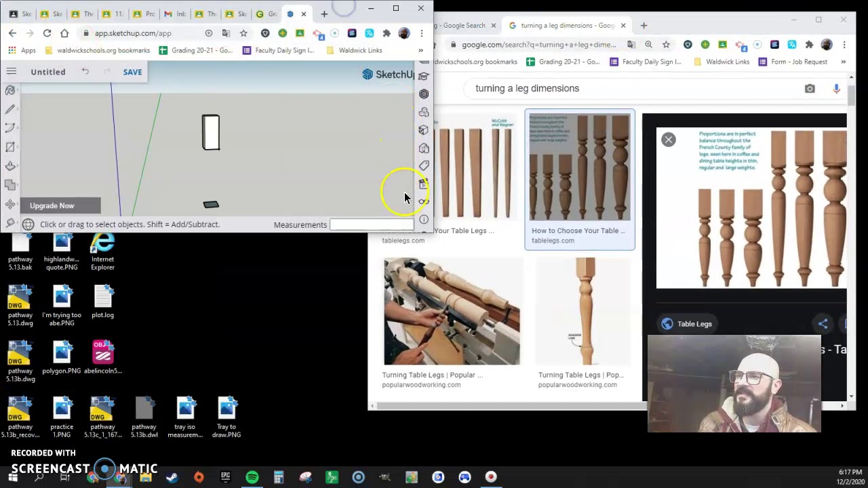The height and width of the screenshot is (488, 868).
Task: Open Extensions puzzle icon in Google window
Action: pos(809,45)
